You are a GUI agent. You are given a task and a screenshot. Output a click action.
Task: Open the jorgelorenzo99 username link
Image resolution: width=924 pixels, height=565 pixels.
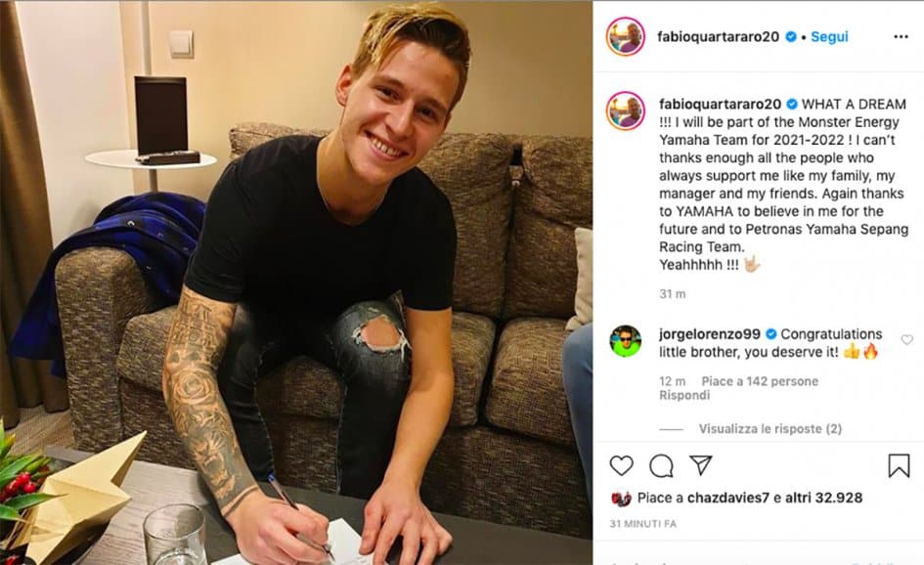[710, 334]
